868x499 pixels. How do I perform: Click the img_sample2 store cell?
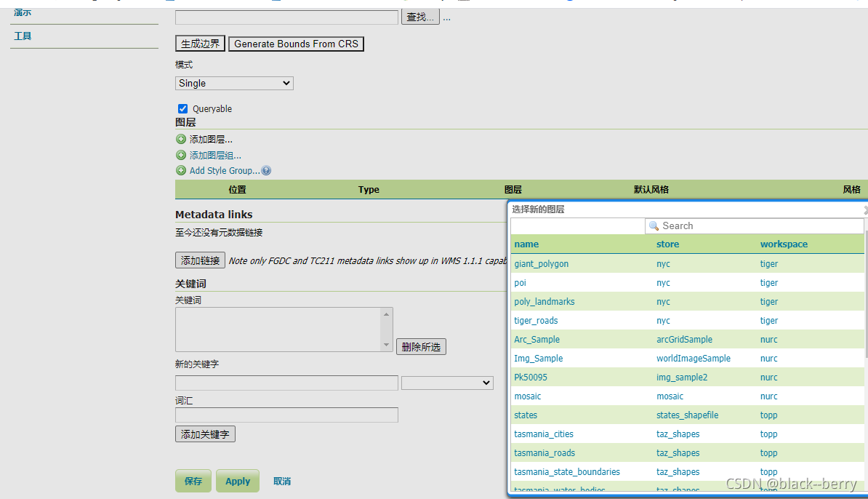click(x=681, y=377)
